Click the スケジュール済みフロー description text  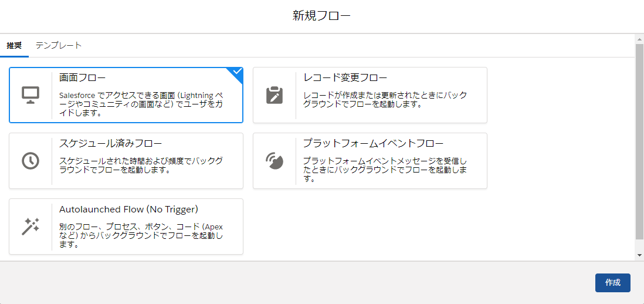tap(141, 165)
